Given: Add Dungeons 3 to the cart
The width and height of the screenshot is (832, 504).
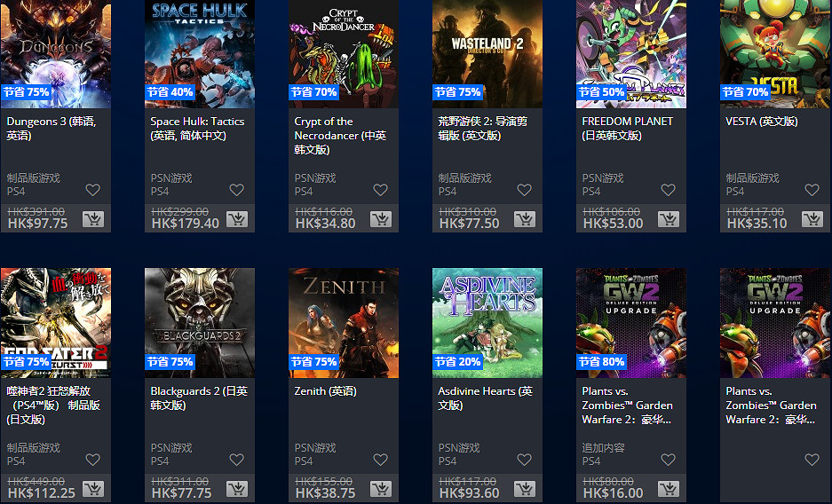Looking at the screenshot, I should pos(93,219).
